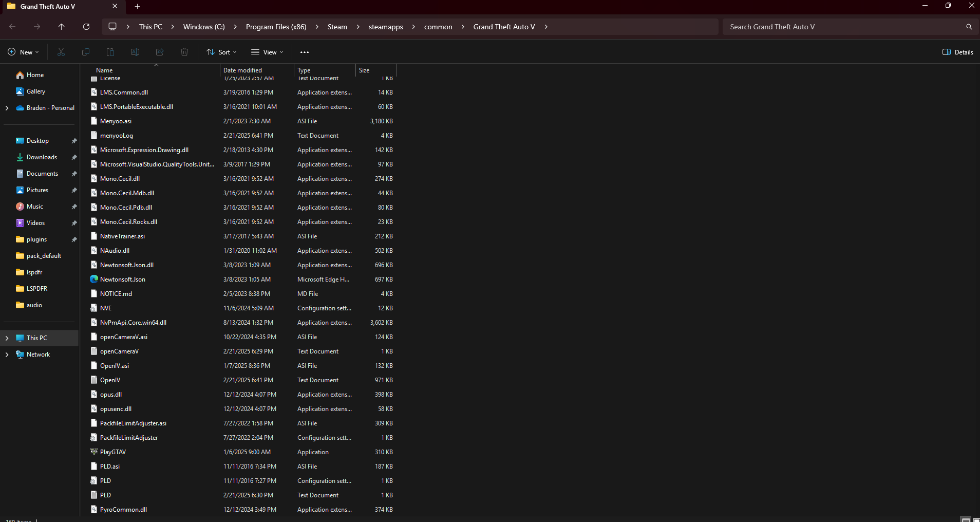Expand the This PC tree node
This screenshot has height=522, width=980.
(7, 338)
